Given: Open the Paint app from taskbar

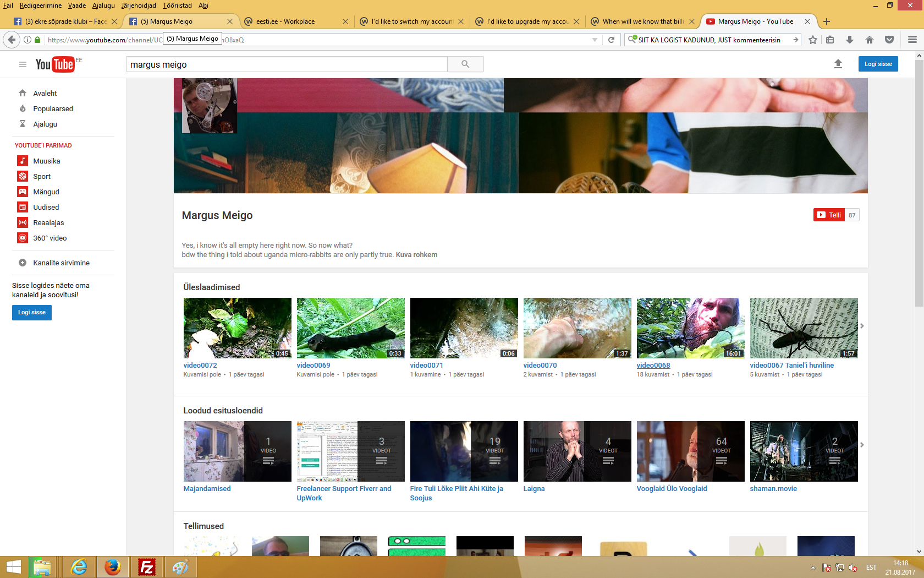Looking at the screenshot, I should [x=180, y=567].
